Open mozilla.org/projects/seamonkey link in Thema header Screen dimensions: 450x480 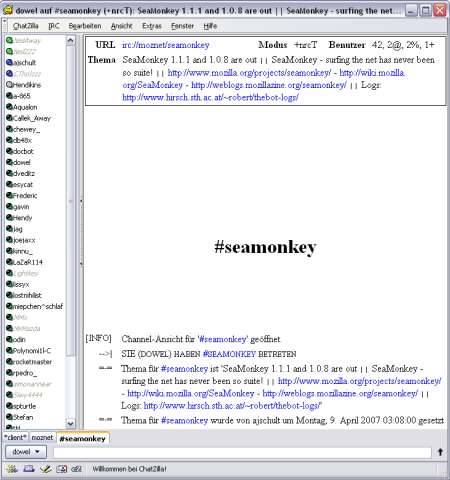pos(249,72)
